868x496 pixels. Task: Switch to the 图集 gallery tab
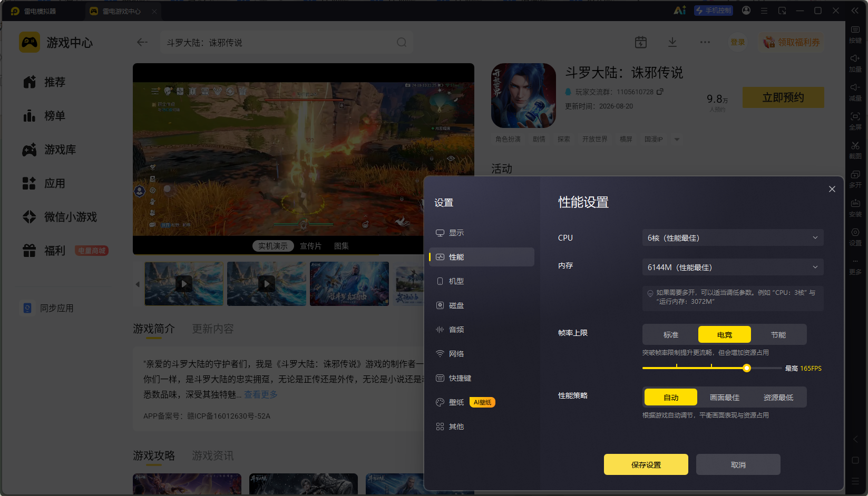(342, 246)
